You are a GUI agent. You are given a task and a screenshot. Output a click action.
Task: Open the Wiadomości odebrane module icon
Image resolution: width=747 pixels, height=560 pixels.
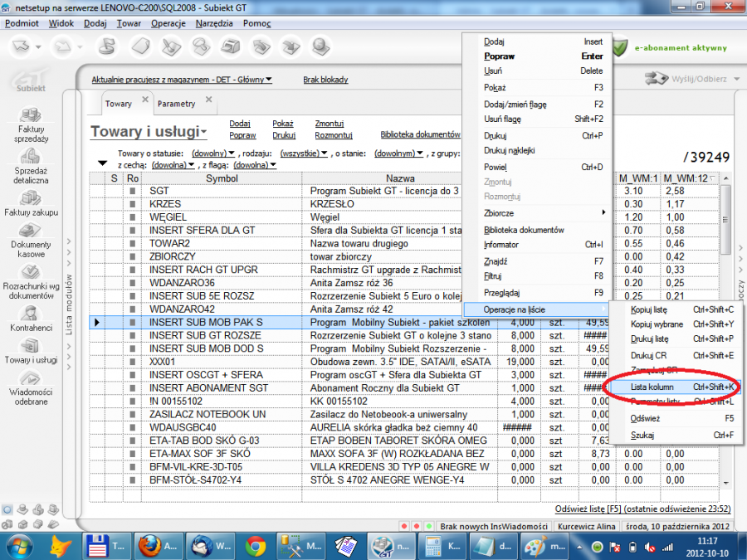[31, 378]
